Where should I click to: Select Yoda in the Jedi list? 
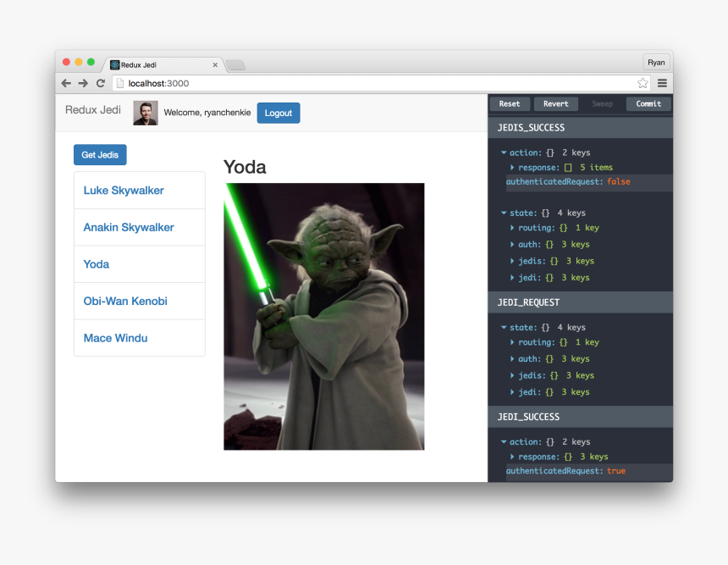140,264
